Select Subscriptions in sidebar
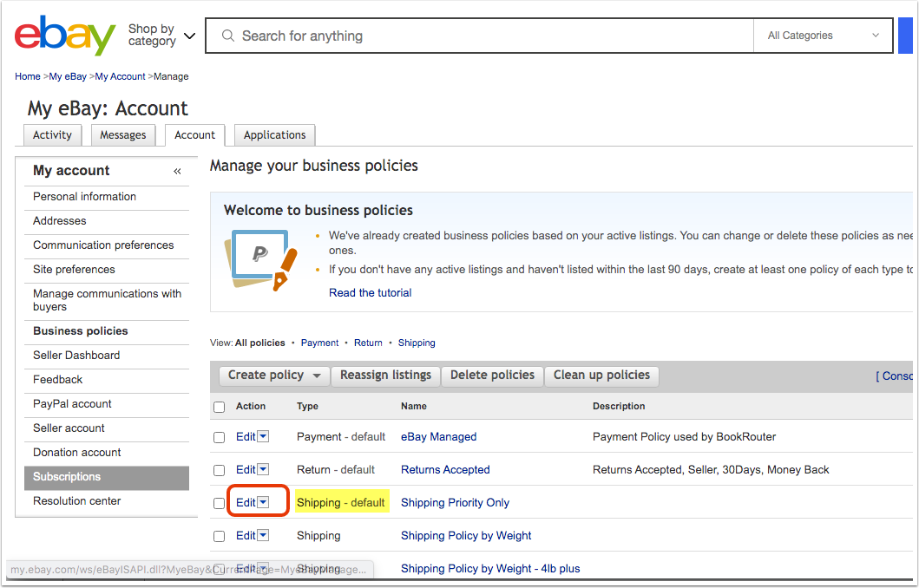Screen dimensions: 919x588 (x=107, y=477)
